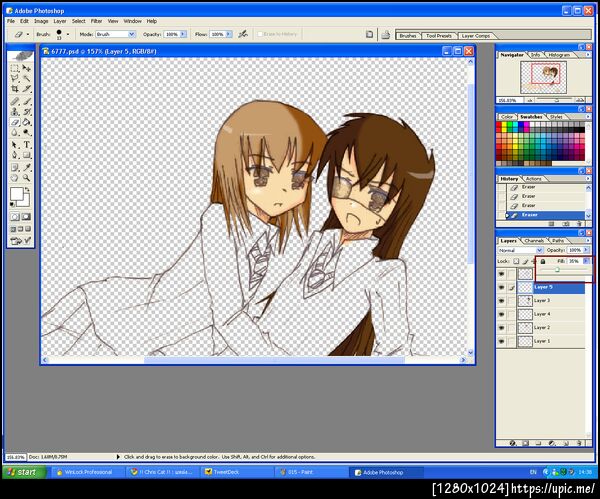
Task: Open the eraser Mode dropdown
Action: tap(132, 34)
